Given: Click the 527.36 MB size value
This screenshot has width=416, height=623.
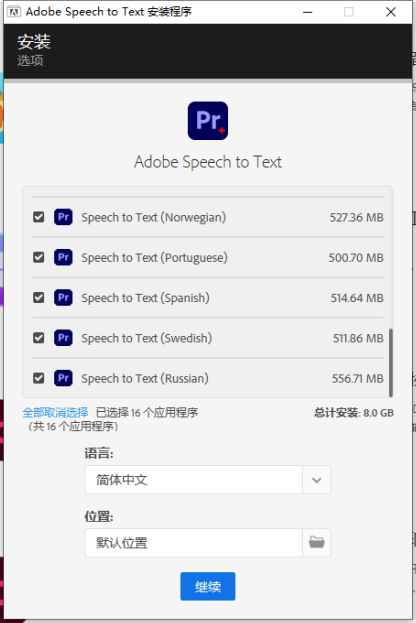Looking at the screenshot, I should point(356,218).
